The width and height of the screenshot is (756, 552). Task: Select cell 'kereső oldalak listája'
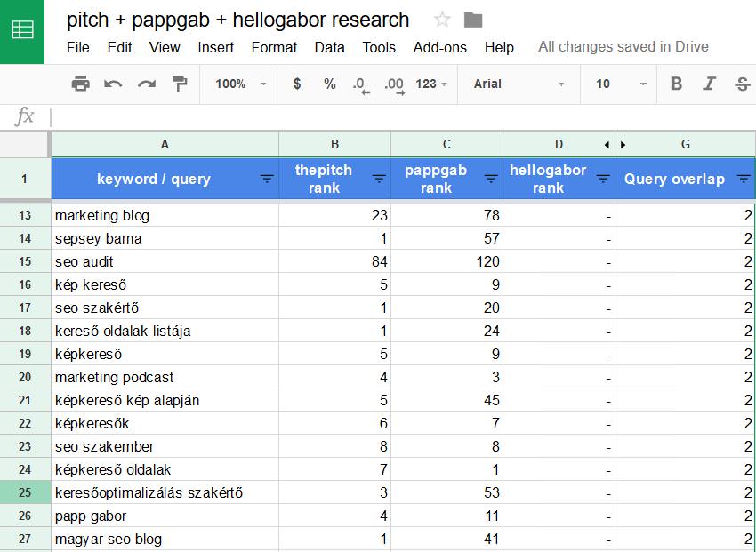pyautogui.click(x=165, y=331)
